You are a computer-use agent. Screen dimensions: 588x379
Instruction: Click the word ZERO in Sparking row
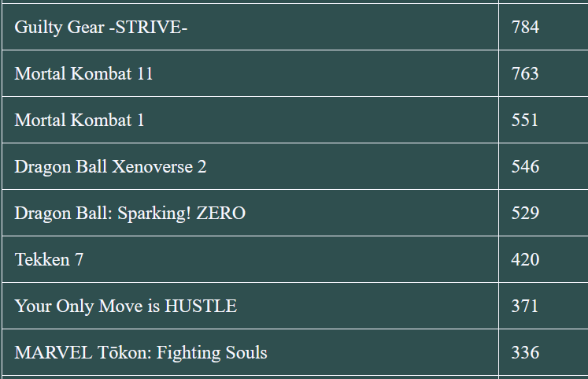(x=221, y=214)
